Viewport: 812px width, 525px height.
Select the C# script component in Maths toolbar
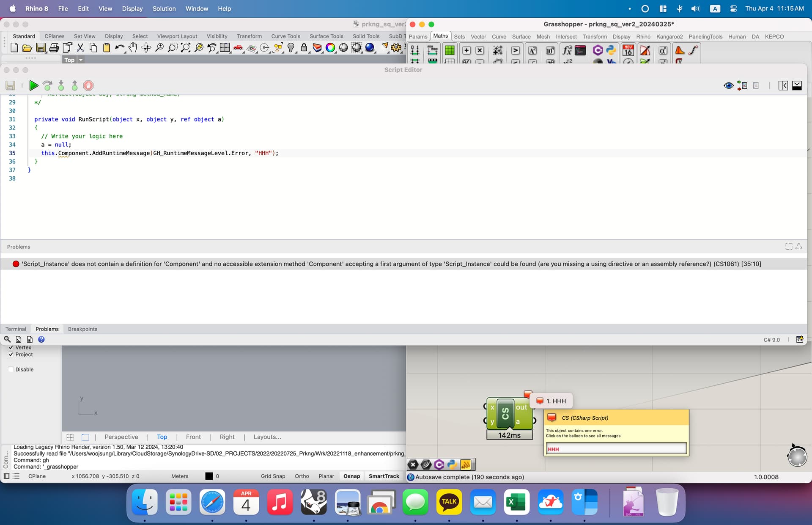coord(598,50)
